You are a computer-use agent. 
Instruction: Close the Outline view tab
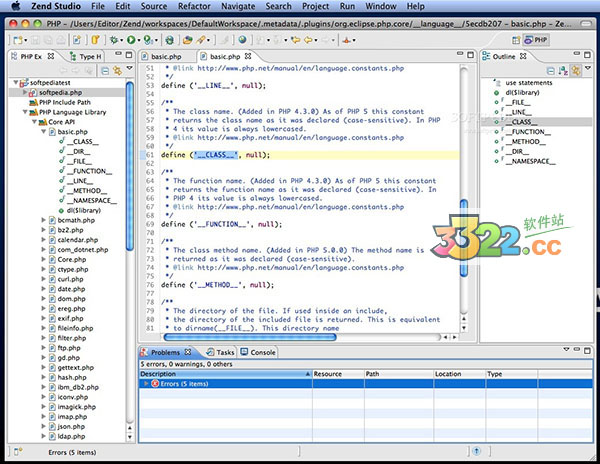tap(523, 56)
